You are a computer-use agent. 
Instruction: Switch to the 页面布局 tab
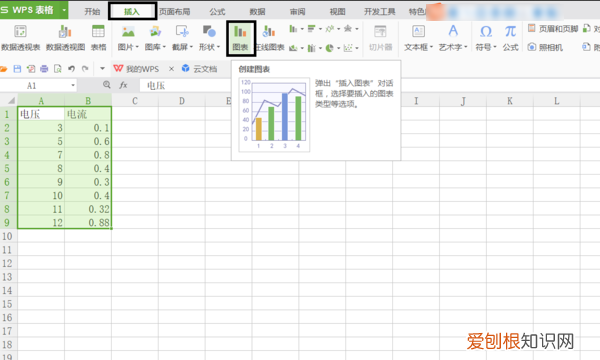coord(175,11)
